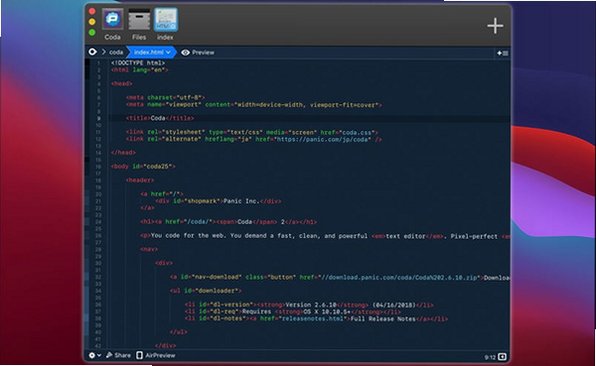Click the <h1> Coda 2 heading line

(228, 222)
